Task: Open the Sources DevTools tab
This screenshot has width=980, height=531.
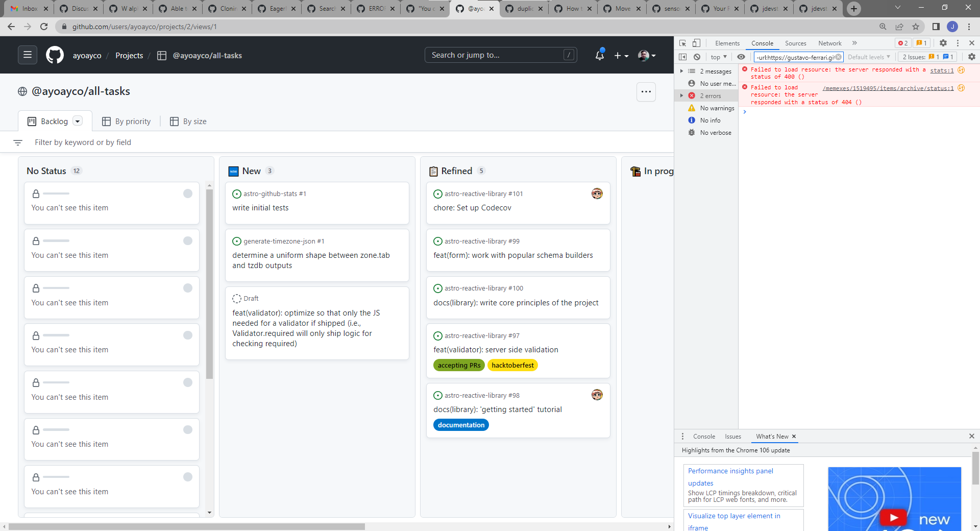Action: point(795,43)
